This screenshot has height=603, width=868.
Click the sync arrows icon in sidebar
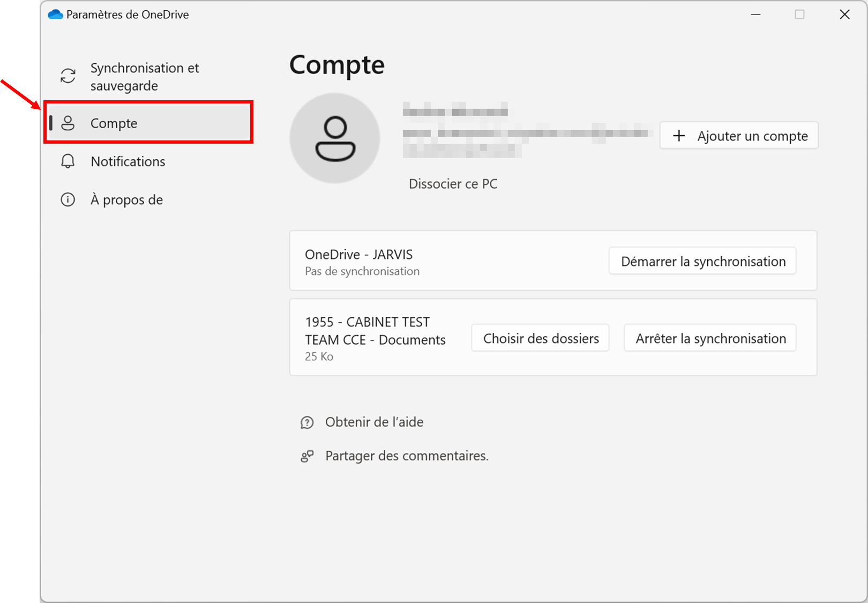coord(68,76)
